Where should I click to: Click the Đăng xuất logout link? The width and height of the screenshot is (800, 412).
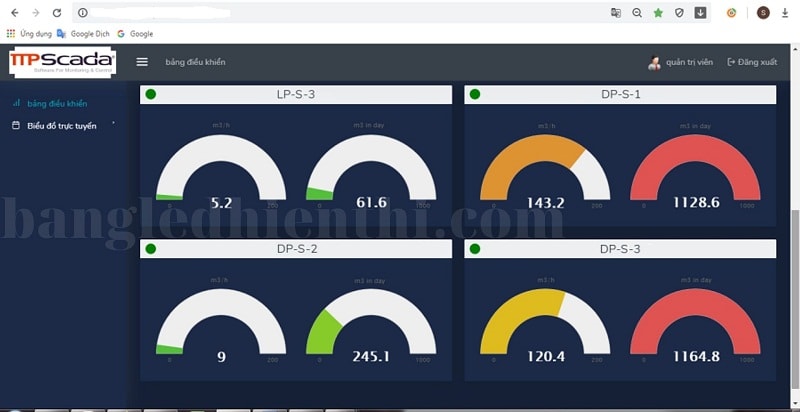pos(752,62)
